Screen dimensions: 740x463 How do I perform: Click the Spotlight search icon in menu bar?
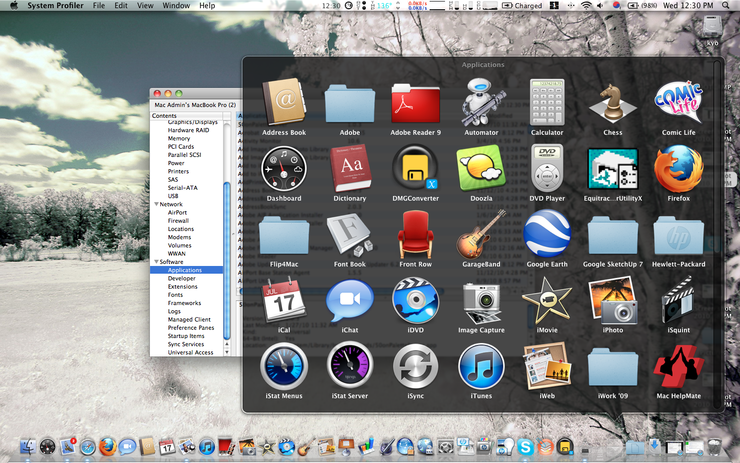[x=727, y=6]
